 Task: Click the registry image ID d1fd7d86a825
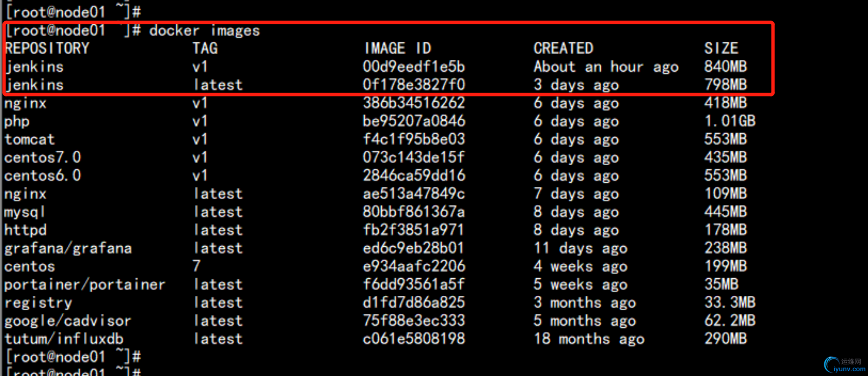pyautogui.click(x=413, y=303)
